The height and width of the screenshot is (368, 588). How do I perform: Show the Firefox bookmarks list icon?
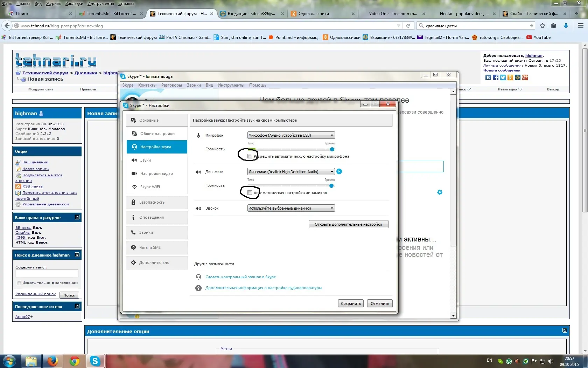coord(553,26)
